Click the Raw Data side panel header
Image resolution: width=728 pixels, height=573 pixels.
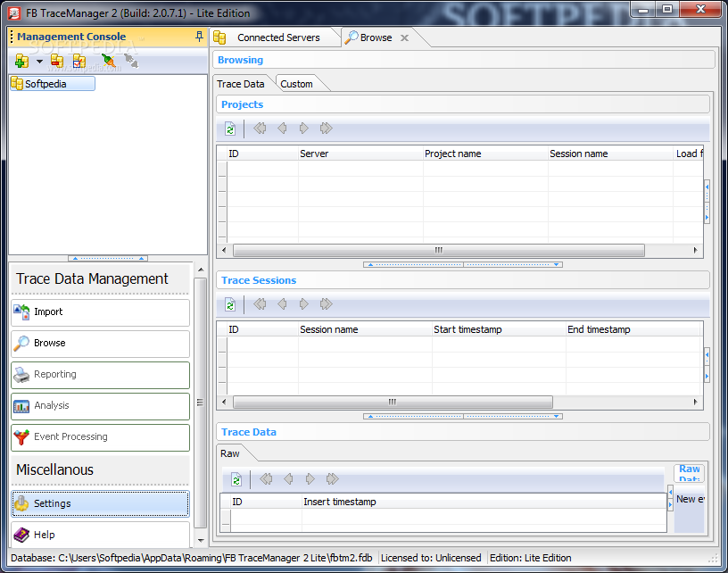[690, 473]
